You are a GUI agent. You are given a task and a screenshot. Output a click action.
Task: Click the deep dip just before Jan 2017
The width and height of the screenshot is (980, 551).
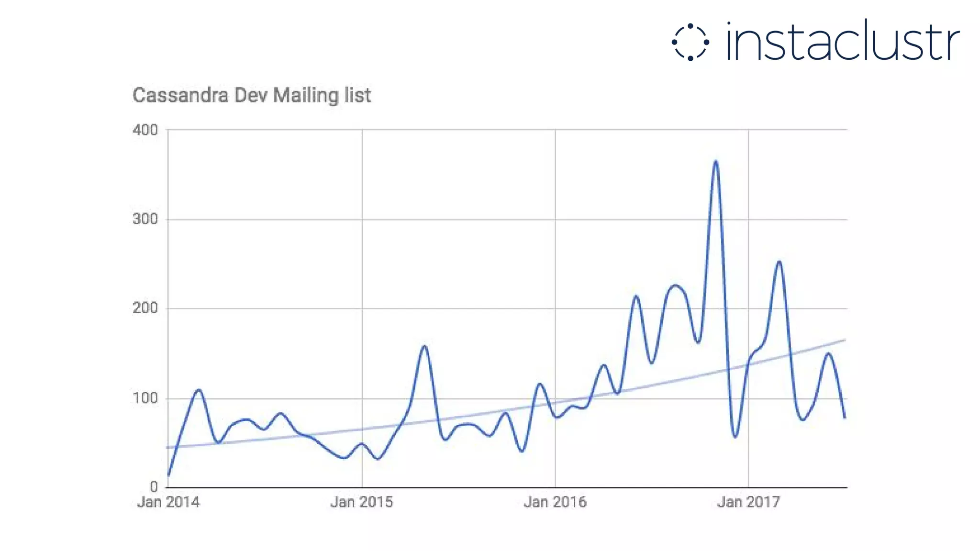(735, 436)
